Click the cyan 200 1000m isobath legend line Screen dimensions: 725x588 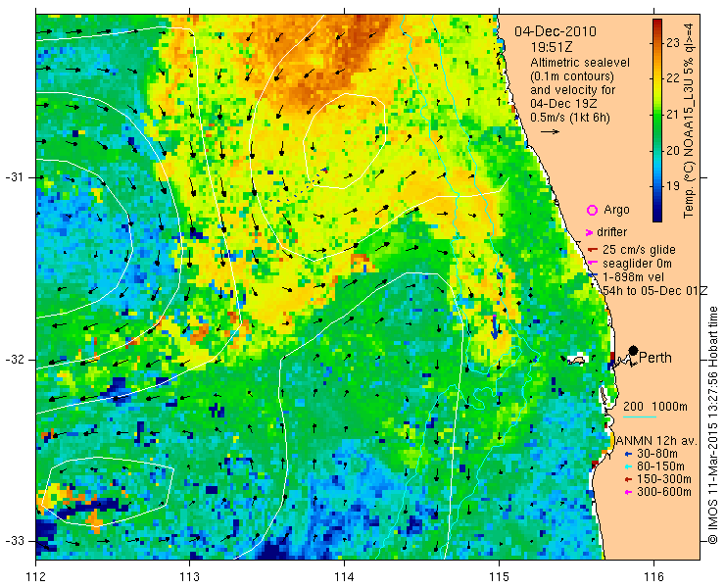(x=640, y=416)
